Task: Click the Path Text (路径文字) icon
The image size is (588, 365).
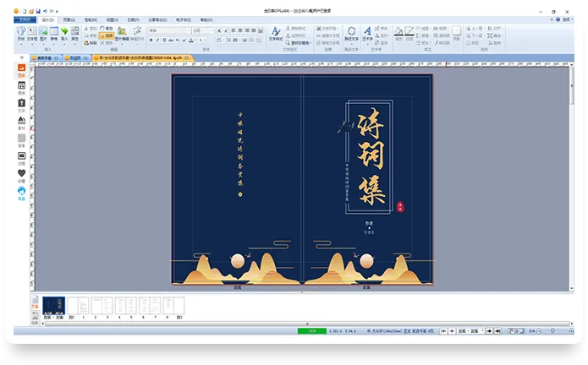Action: (351, 33)
